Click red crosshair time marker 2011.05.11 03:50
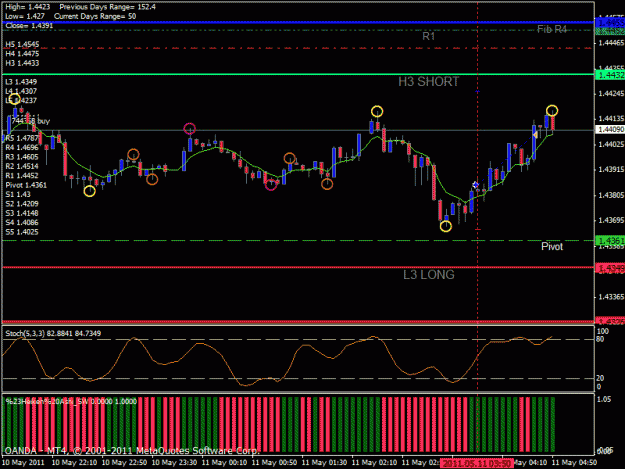Image resolution: width=625 pixels, height=469 pixels. tap(476, 463)
